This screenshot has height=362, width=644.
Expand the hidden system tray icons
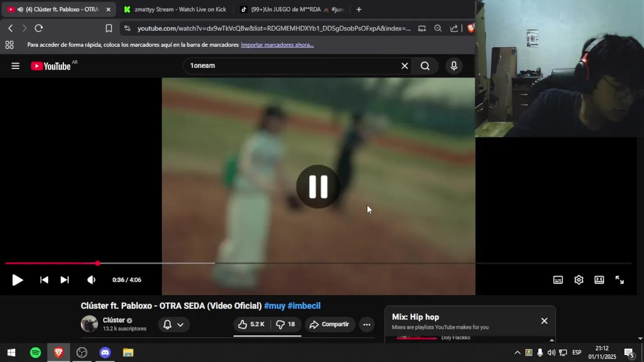click(x=517, y=352)
